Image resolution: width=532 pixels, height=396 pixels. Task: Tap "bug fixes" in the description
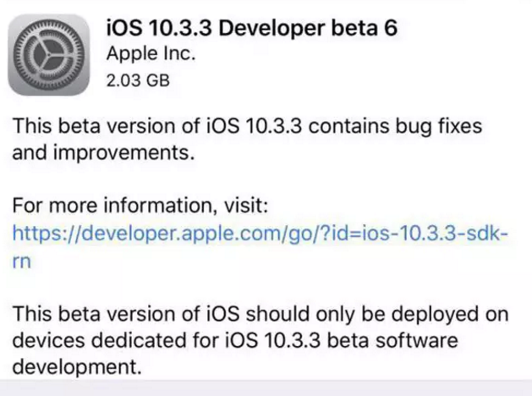(431, 127)
